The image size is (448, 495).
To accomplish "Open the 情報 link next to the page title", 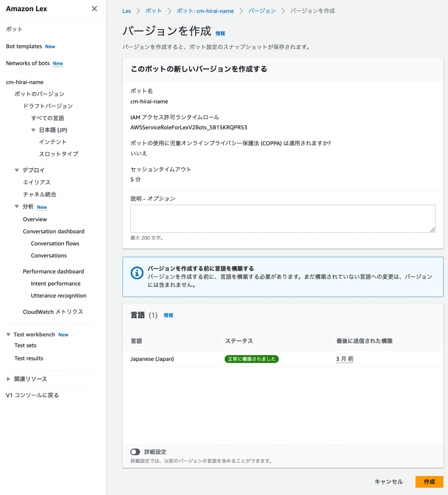I will pos(220,33).
